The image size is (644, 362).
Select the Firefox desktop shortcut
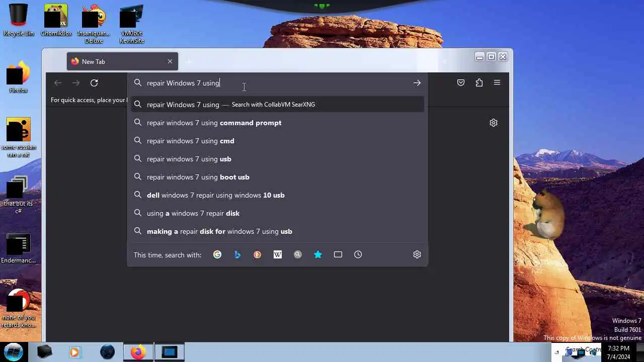coord(19,77)
